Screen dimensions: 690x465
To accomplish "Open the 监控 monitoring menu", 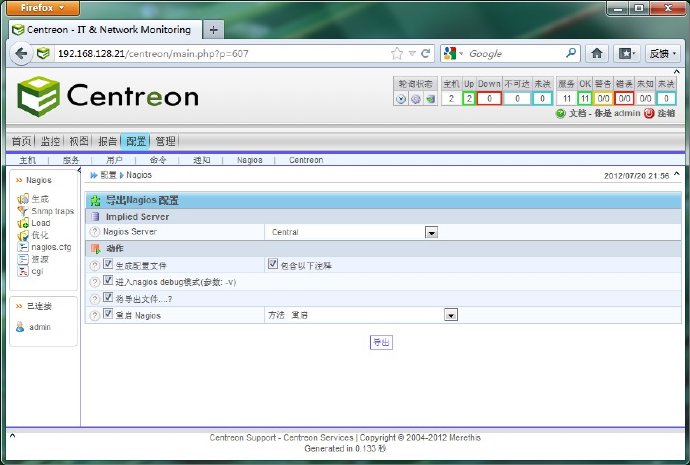I will click(50, 141).
